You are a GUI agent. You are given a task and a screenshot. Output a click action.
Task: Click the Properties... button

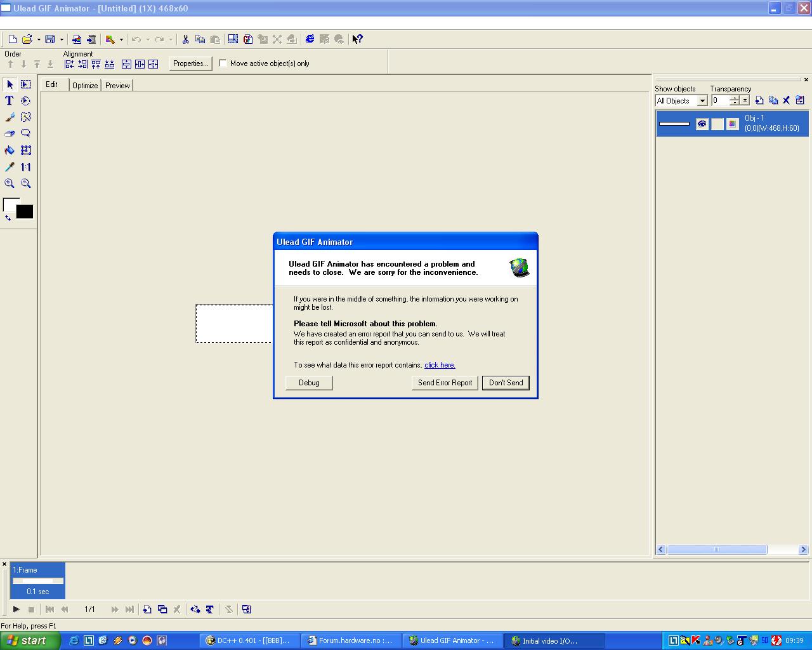pyautogui.click(x=190, y=63)
